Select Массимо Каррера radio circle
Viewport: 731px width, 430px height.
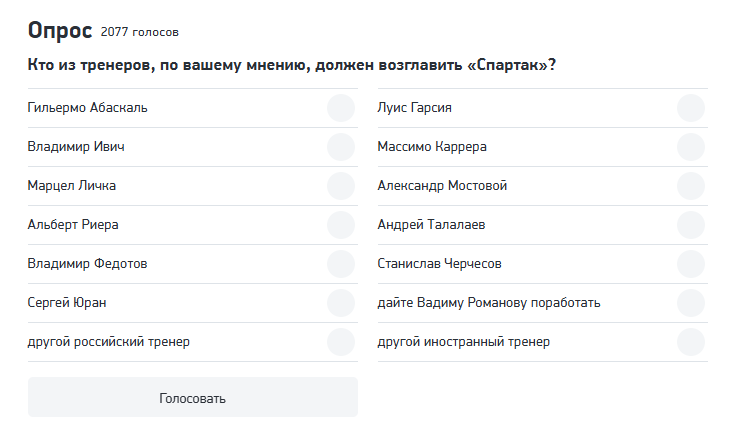(691, 147)
